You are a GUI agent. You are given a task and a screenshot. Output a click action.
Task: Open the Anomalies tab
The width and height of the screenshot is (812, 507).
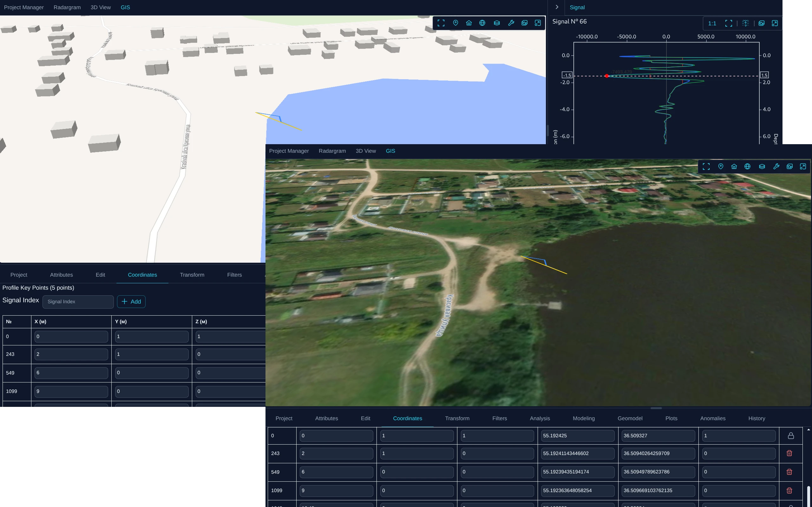(x=713, y=418)
